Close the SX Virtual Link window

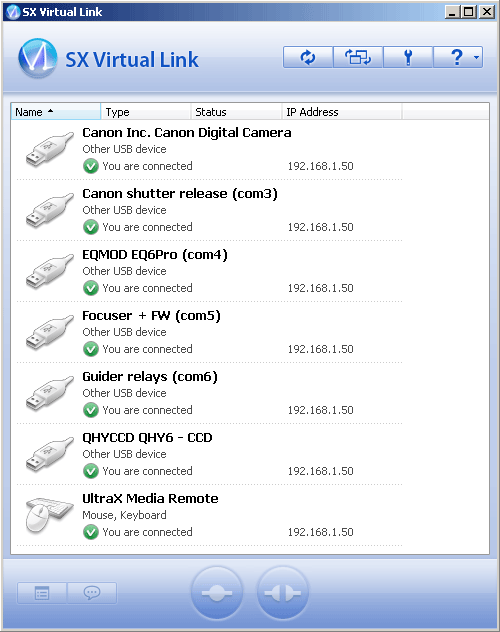pos(487,12)
